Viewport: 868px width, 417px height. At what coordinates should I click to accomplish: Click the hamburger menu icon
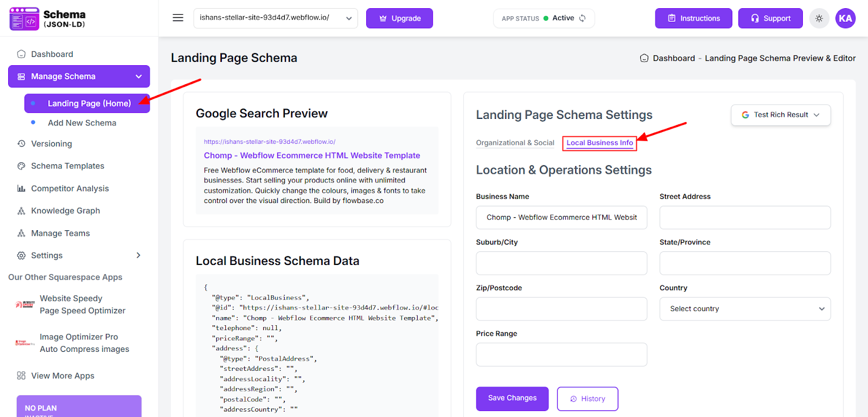tap(178, 18)
